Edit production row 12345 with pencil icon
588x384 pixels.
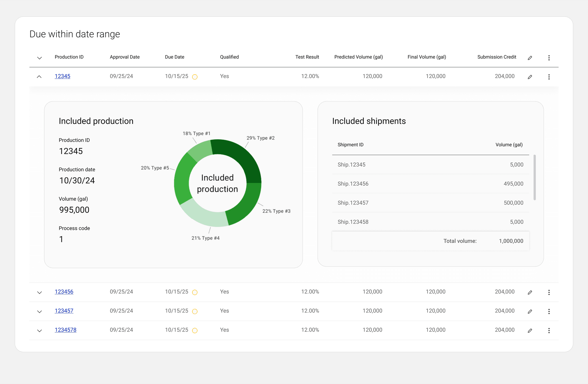point(530,77)
